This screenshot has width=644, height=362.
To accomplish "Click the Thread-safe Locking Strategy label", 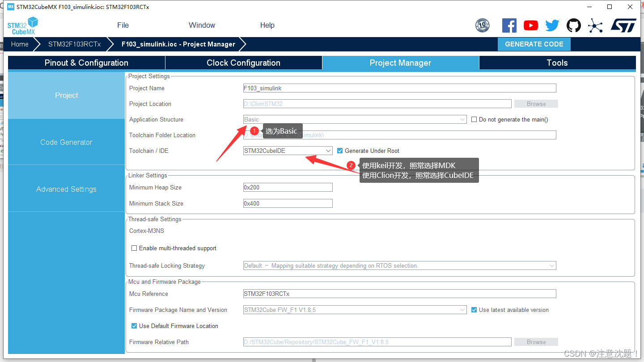I will click(x=167, y=265).
